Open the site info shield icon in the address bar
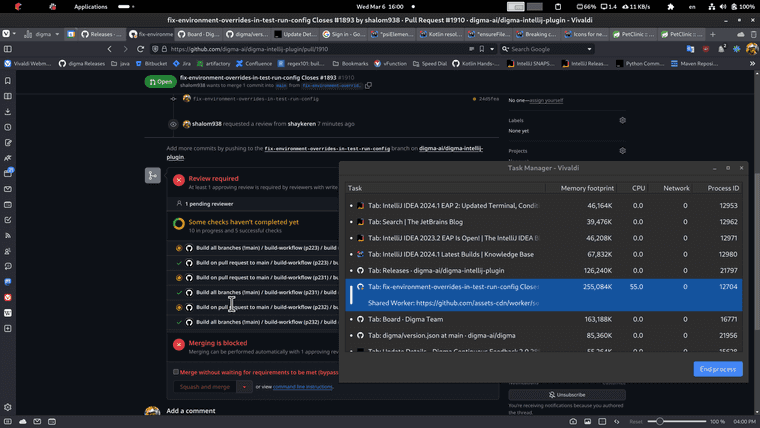This screenshot has width=760, height=428. (155, 49)
